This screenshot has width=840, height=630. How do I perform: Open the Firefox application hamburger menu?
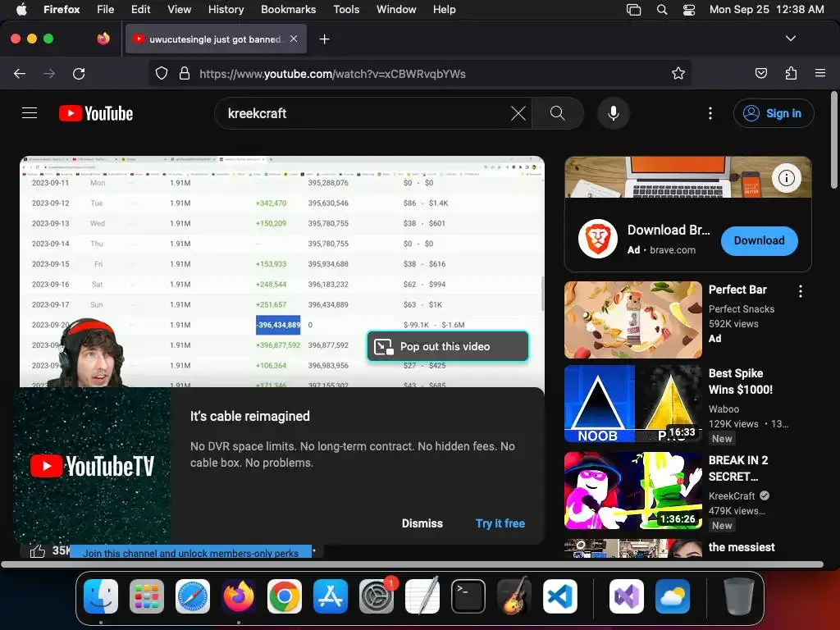click(820, 73)
